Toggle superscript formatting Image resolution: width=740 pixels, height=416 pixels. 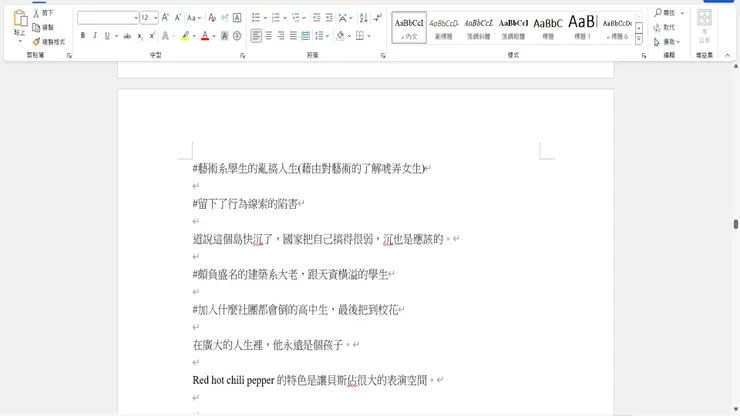152,36
